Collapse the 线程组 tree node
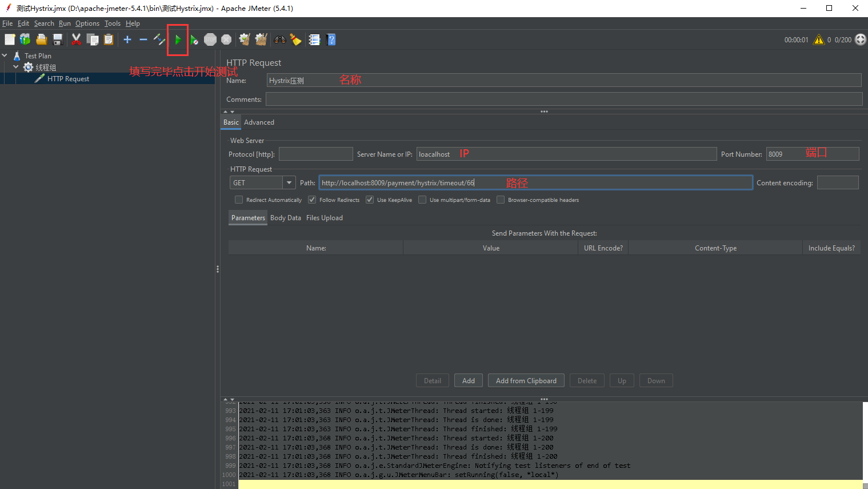 pyautogui.click(x=16, y=67)
